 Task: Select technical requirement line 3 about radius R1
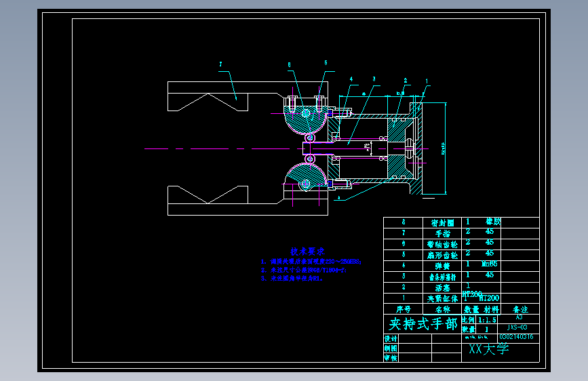(292, 279)
